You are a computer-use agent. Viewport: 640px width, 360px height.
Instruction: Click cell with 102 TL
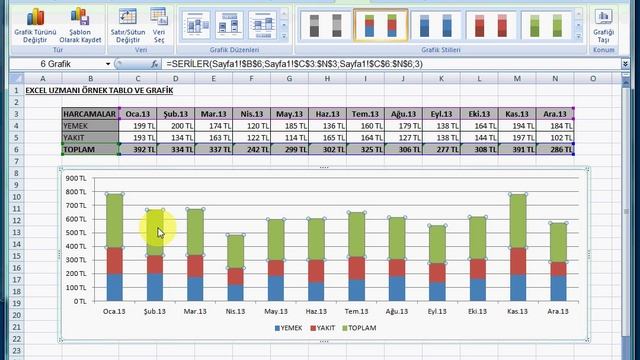555,138
